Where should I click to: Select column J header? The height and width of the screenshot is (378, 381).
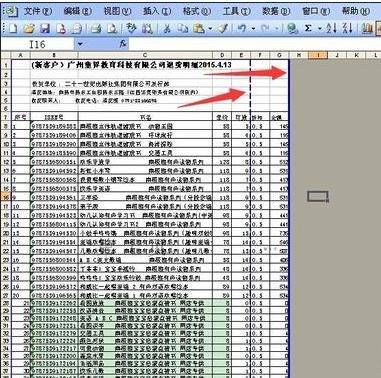[337, 55]
